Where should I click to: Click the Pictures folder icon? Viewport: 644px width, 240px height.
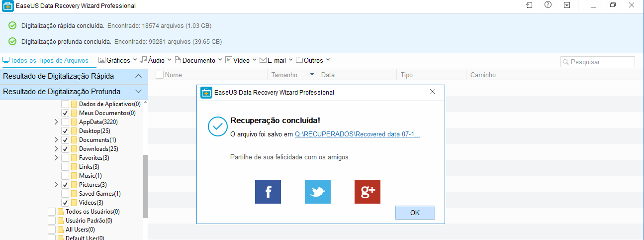[74, 185]
